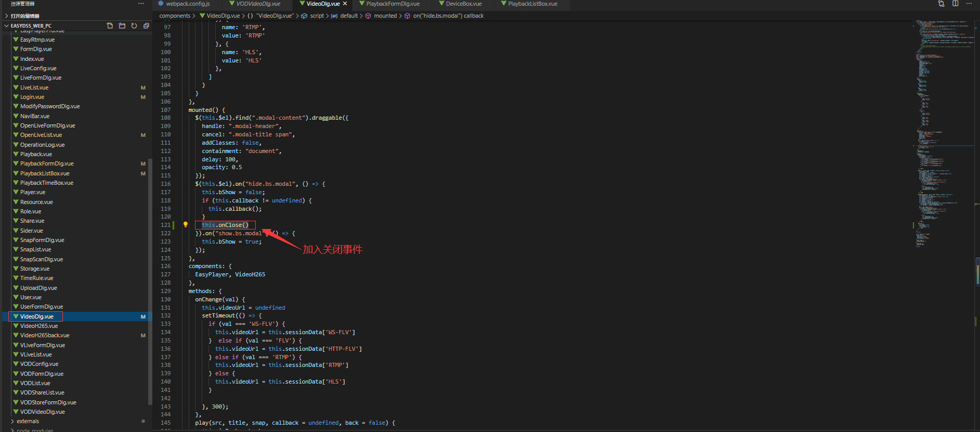The image size is (980, 432).
Task: Open VODConfig.vue in explorer
Action: 39,364
